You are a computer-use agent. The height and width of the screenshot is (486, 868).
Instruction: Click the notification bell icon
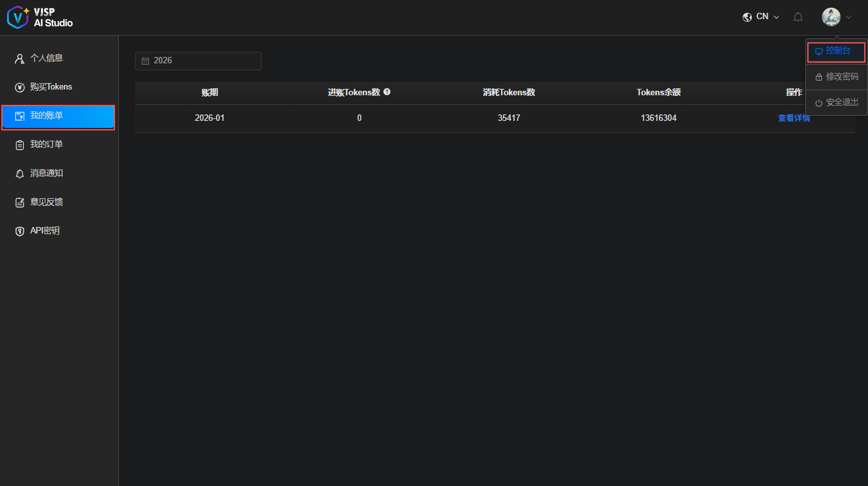pos(798,17)
